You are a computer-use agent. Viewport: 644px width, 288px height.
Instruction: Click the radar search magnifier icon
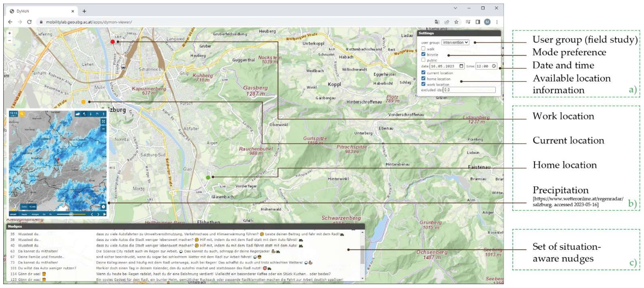click(22, 114)
